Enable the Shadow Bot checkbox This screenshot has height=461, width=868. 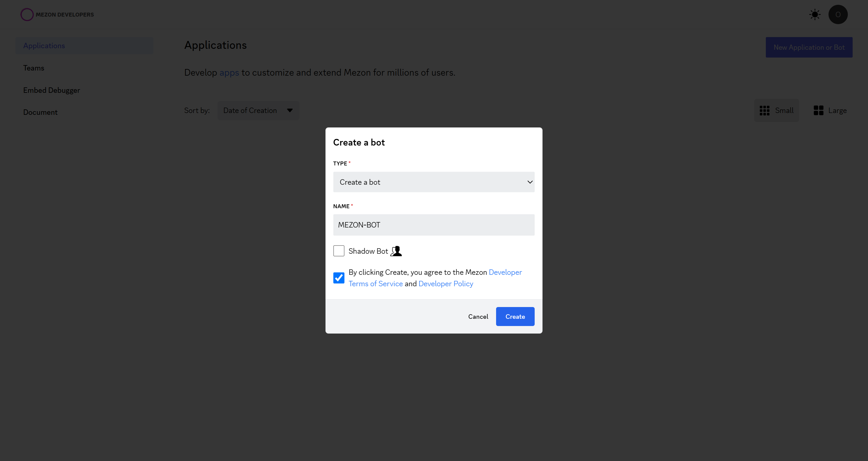(x=339, y=251)
